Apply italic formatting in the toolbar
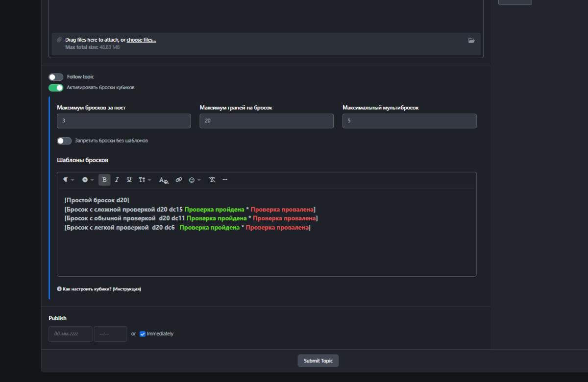The image size is (588, 382). pos(117,180)
